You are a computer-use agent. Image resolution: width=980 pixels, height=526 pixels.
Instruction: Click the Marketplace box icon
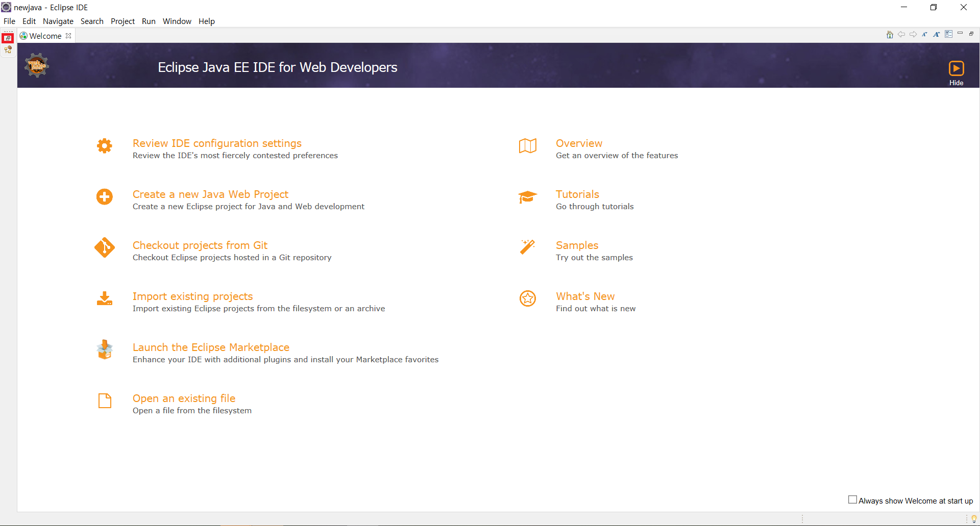click(105, 349)
